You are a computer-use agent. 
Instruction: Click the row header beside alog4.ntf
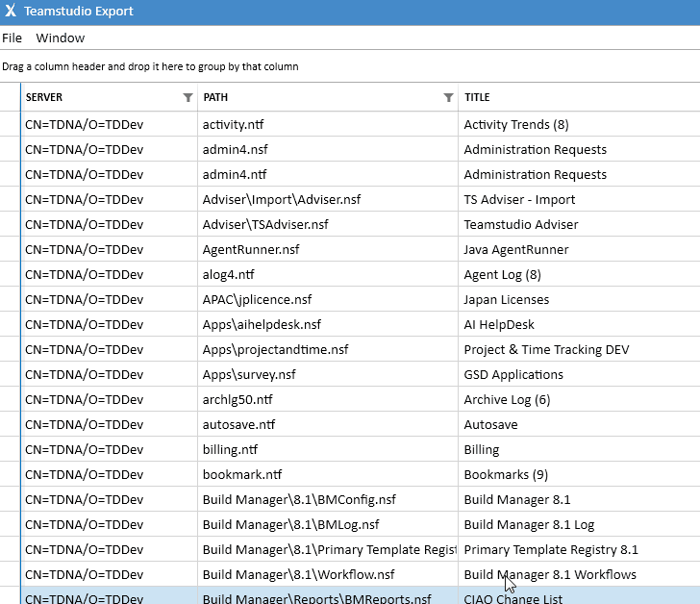10,274
